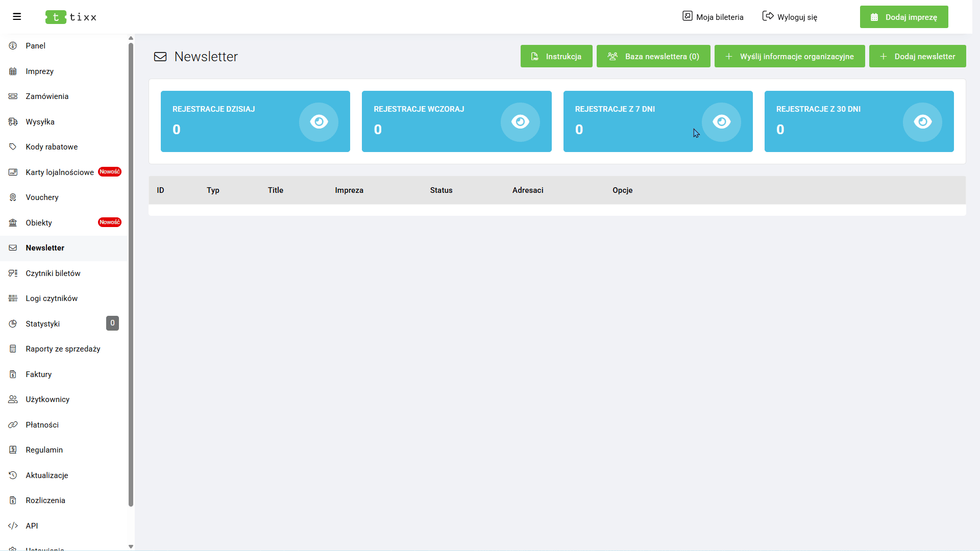This screenshot has width=980, height=551.
Task: Go to Zamówienia in sidebar
Action: coord(47,96)
